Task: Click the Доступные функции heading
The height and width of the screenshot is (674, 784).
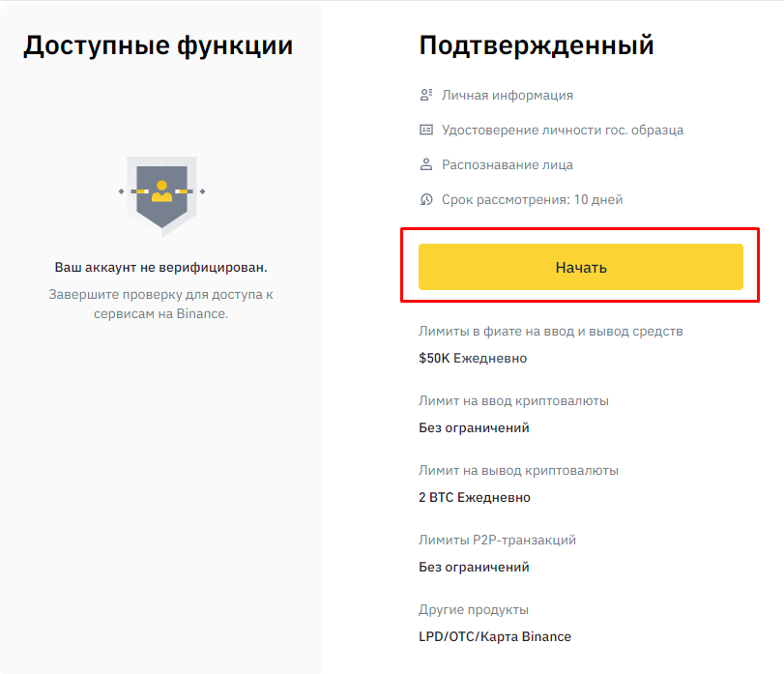Action: point(158,44)
